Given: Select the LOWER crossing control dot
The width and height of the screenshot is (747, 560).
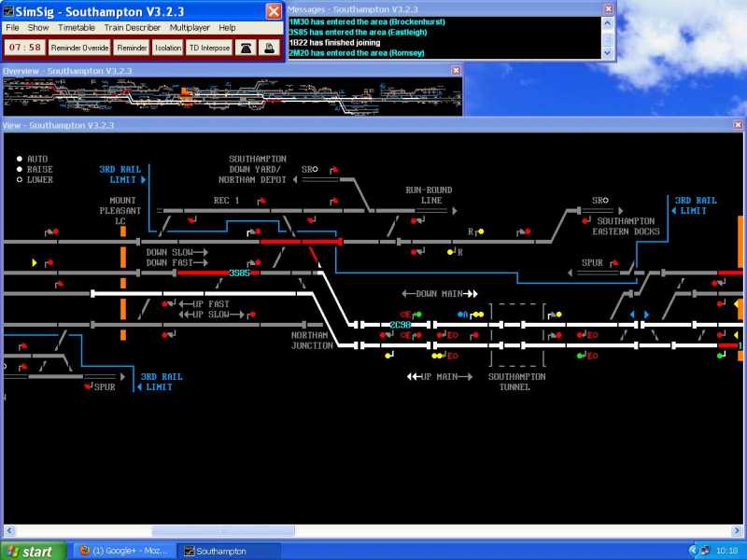Looking at the screenshot, I should (x=20, y=179).
